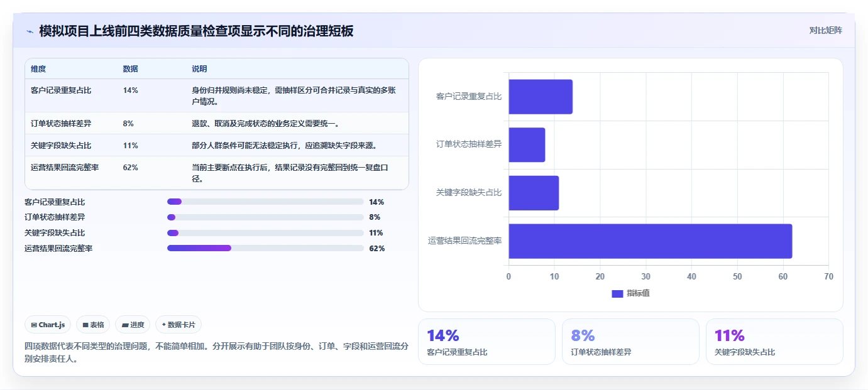
Task: Click the 8% 订单状态抽样差异 stat card
Action: (x=630, y=342)
